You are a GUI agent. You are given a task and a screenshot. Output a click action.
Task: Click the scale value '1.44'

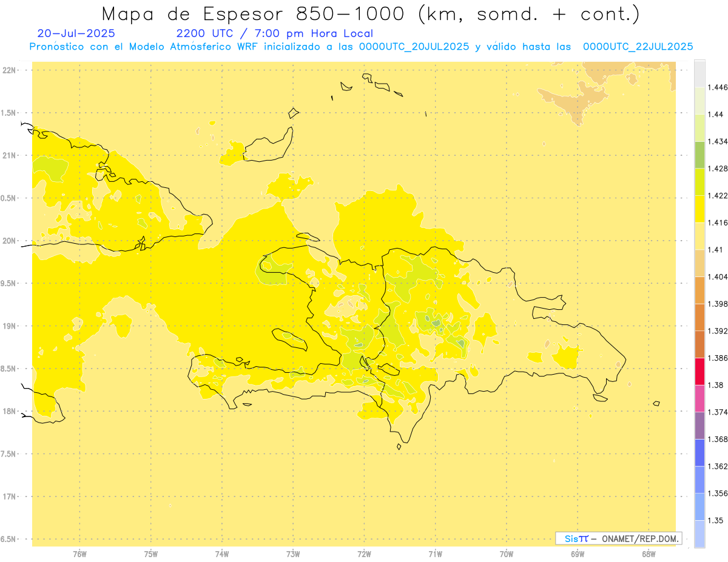[x=715, y=115]
